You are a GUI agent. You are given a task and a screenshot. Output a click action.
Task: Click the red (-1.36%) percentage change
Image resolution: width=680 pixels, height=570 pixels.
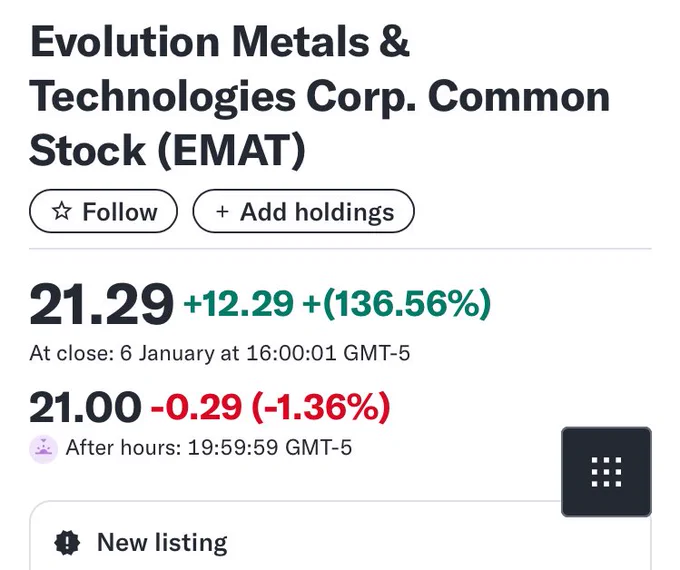(x=321, y=407)
